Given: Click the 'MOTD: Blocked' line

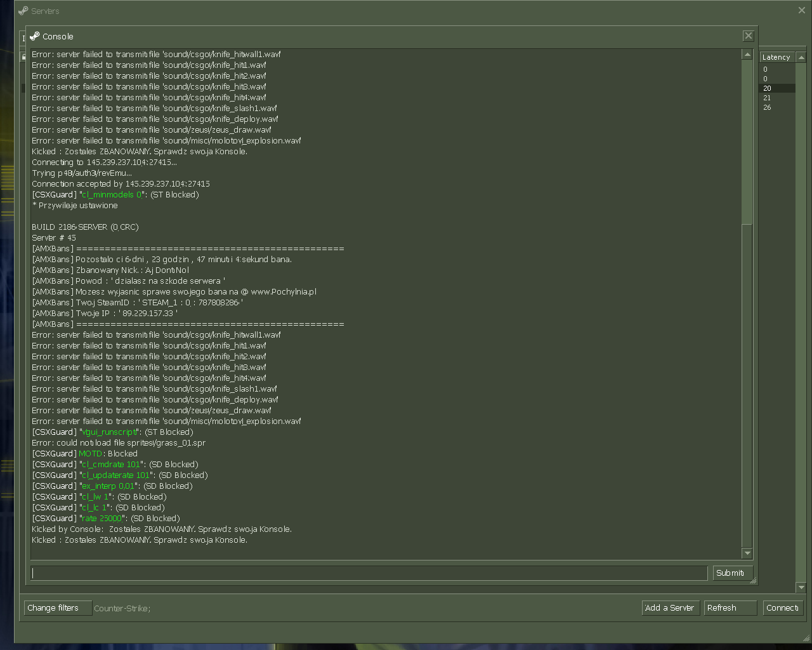Looking at the screenshot, I should click(84, 454).
